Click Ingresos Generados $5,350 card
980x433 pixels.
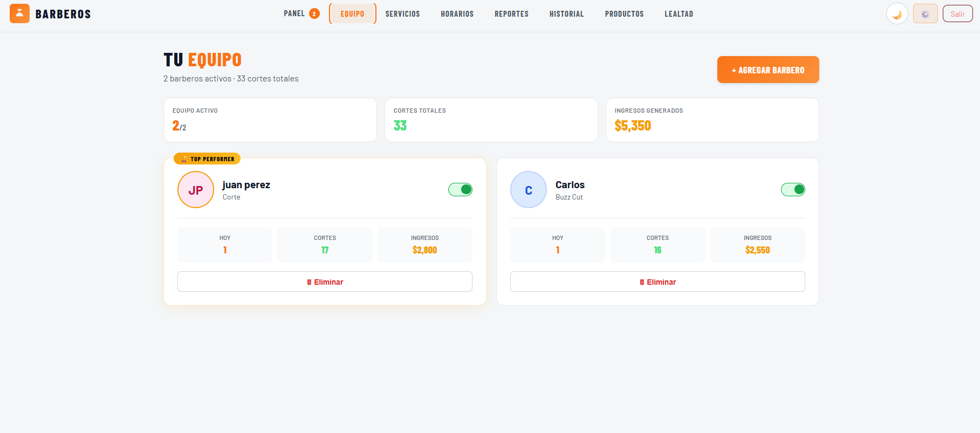(712, 120)
